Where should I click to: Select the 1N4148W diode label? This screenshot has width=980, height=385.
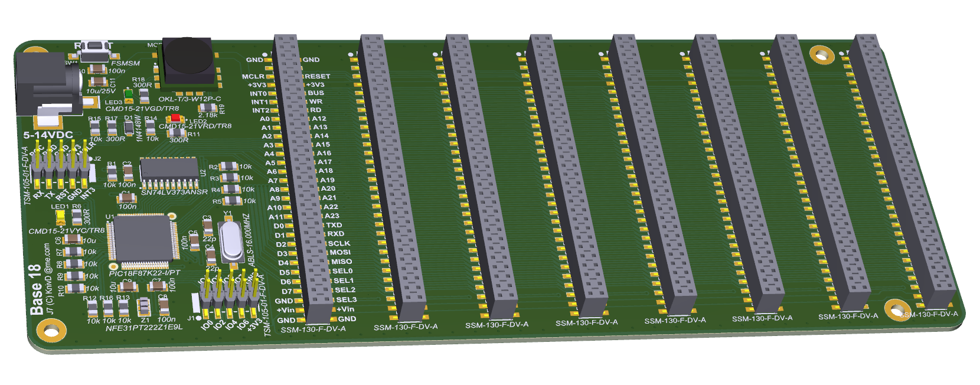(x=138, y=128)
